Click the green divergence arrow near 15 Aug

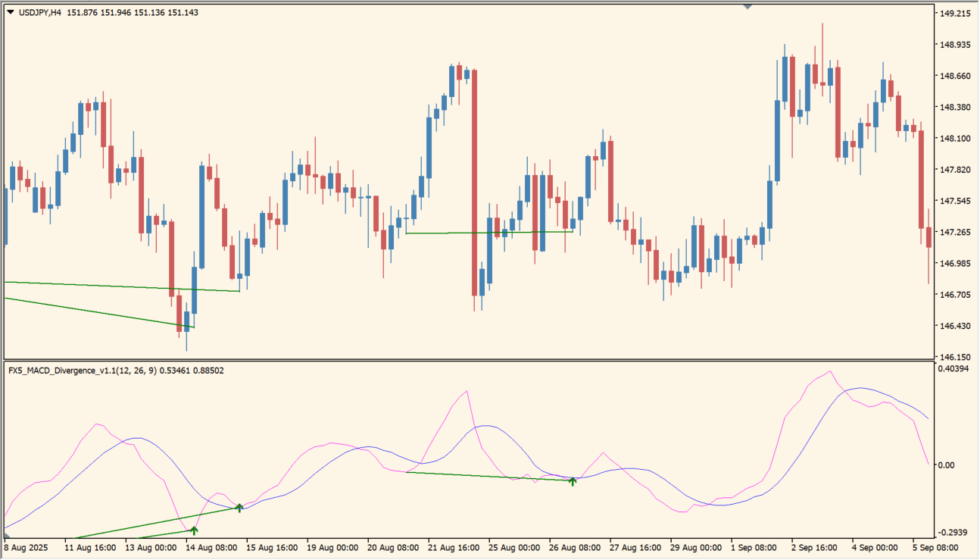click(239, 507)
